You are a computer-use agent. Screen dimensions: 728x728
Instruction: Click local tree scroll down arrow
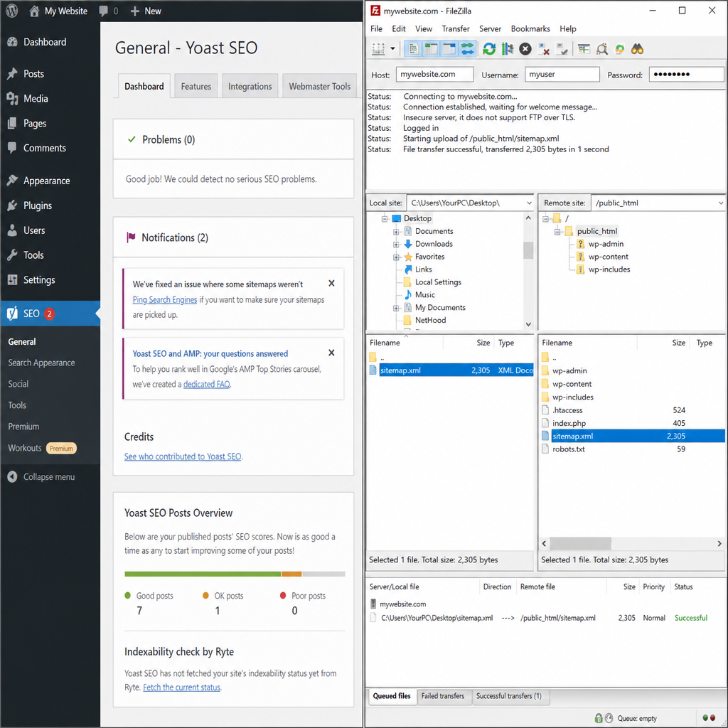[528, 324]
